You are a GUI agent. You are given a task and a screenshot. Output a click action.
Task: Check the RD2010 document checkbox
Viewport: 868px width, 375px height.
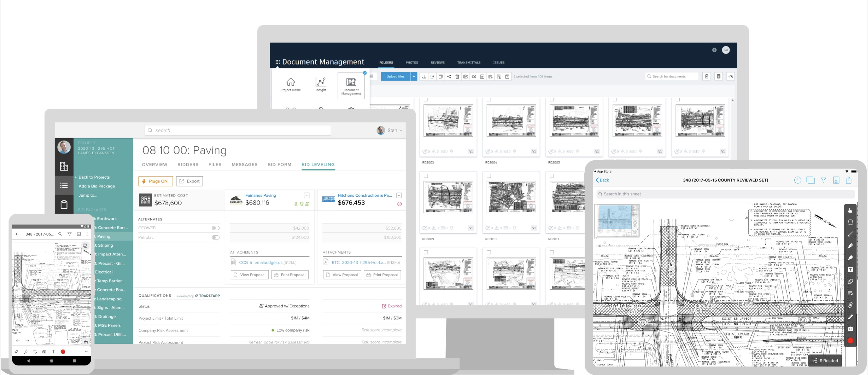coord(489,176)
